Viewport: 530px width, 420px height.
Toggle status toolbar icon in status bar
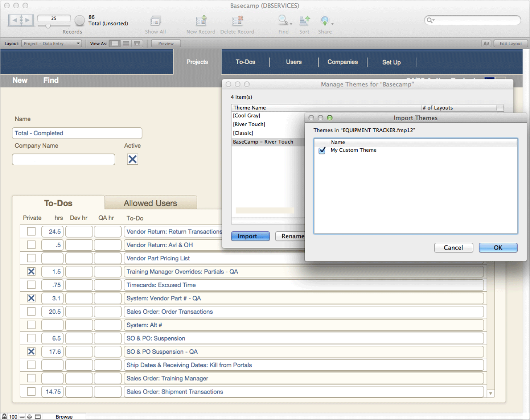coord(38,417)
